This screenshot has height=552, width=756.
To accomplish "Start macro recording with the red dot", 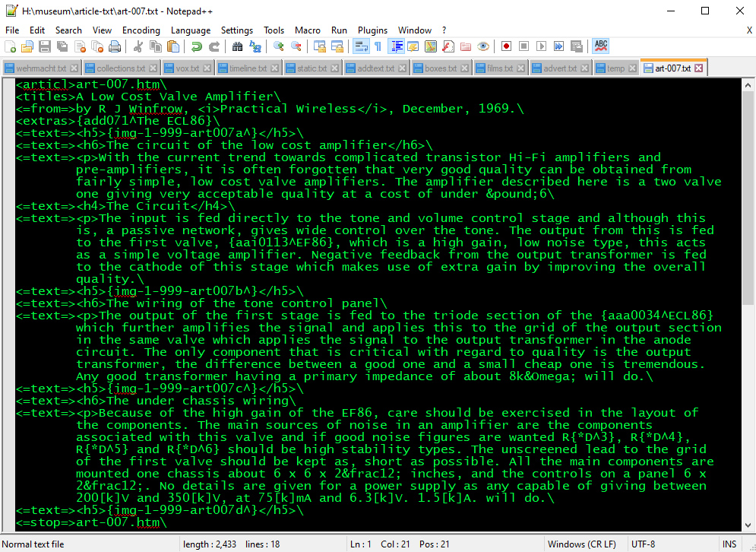I will click(506, 46).
